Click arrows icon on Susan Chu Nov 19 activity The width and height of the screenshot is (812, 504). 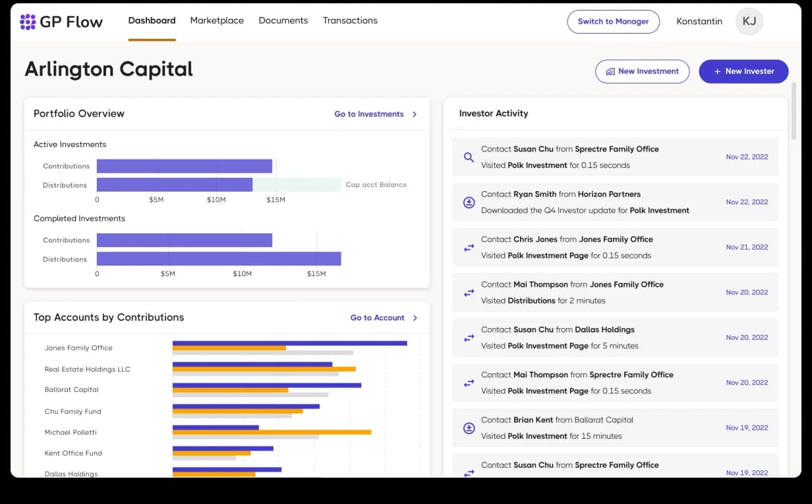(x=469, y=472)
